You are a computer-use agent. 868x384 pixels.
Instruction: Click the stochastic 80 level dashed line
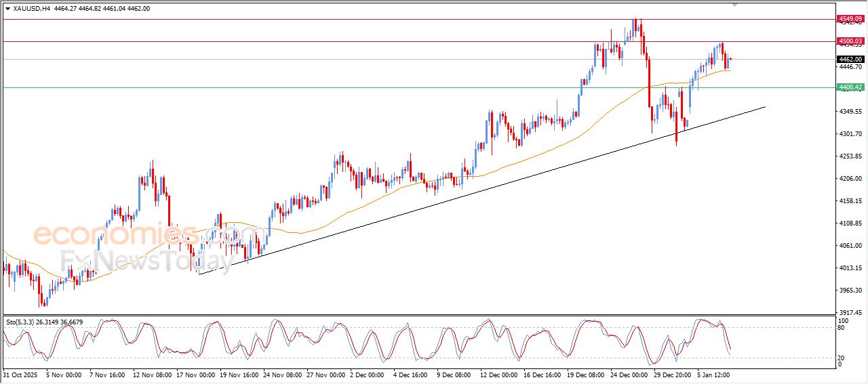click(x=407, y=328)
